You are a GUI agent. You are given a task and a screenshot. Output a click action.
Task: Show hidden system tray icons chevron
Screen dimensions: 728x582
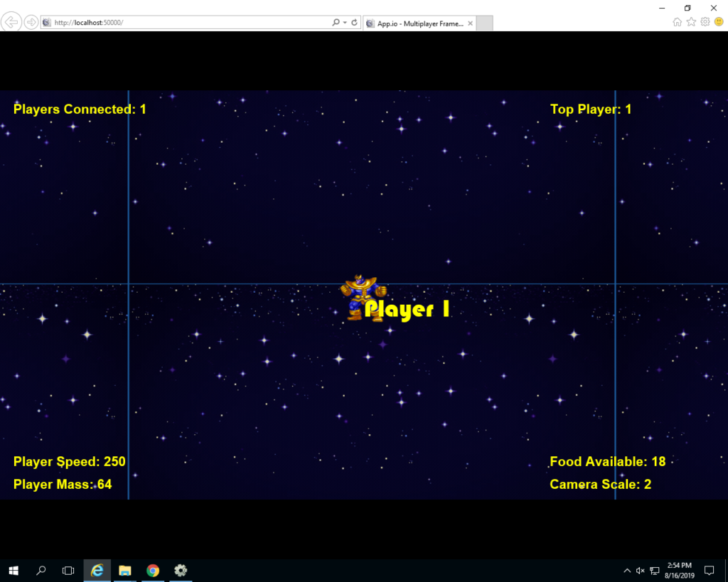coord(627,571)
